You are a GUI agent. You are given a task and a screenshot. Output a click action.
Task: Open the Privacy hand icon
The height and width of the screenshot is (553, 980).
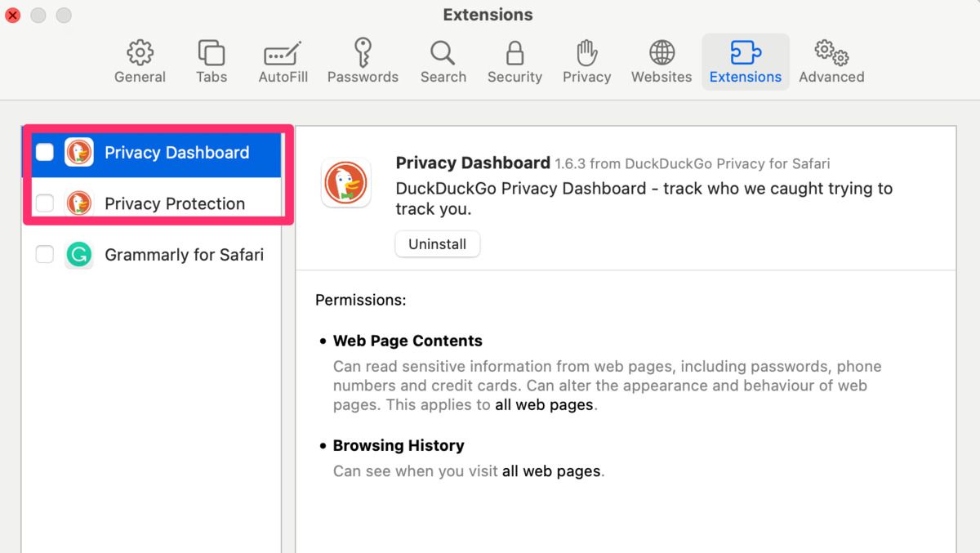click(x=586, y=52)
